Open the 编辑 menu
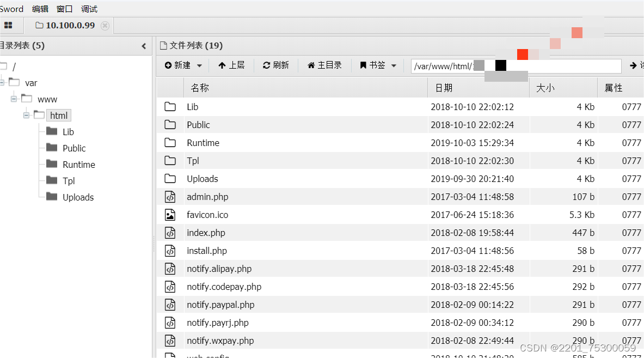644x358 pixels. pyautogui.click(x=40, y=9)
